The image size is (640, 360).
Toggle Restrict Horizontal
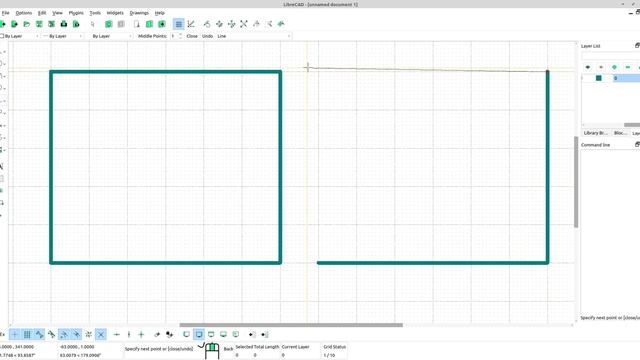[117, 335]
